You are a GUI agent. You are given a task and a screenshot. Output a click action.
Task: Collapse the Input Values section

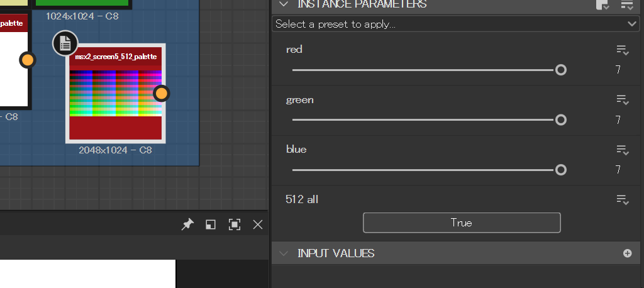pos(284,253)
